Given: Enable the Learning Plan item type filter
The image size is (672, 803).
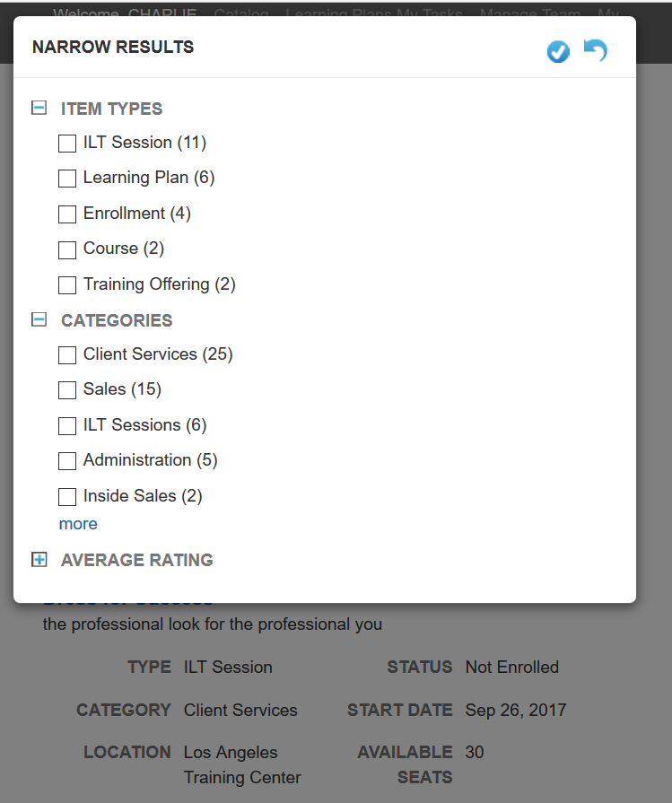Looking at the screenshot, I should [67, 179].
